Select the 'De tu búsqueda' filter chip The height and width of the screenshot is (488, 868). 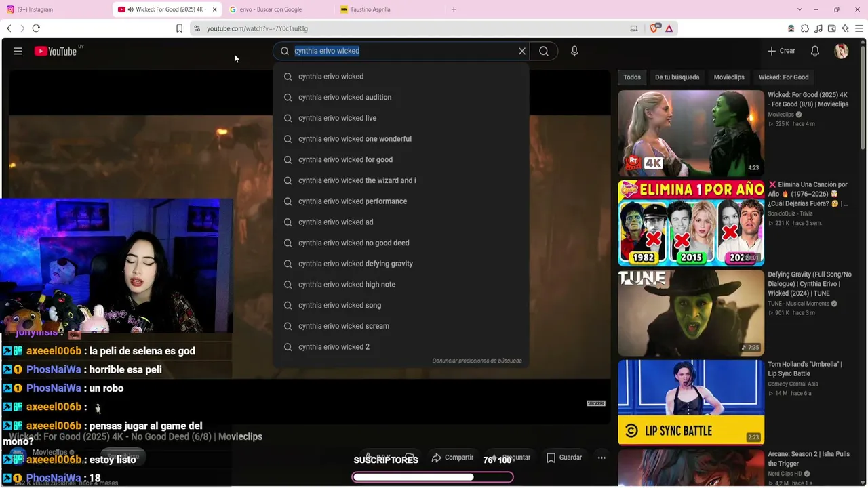click(x=677, y=77)
